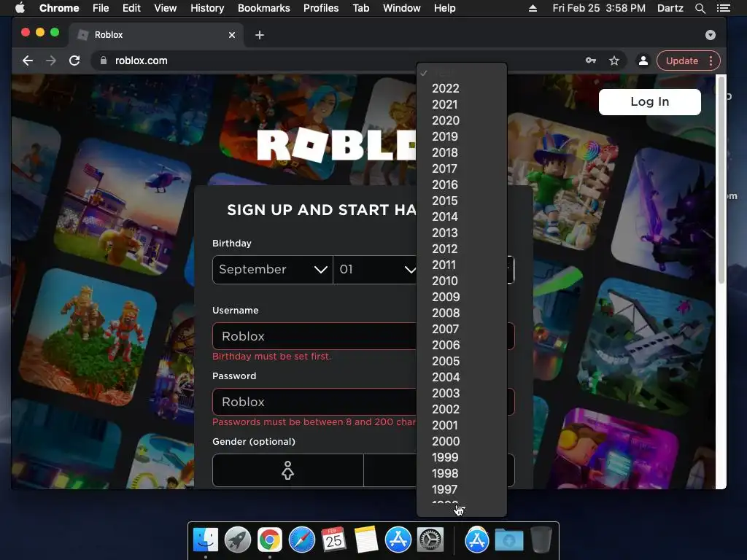Select year 2022 from the list
747x560 pixels.
462,88
